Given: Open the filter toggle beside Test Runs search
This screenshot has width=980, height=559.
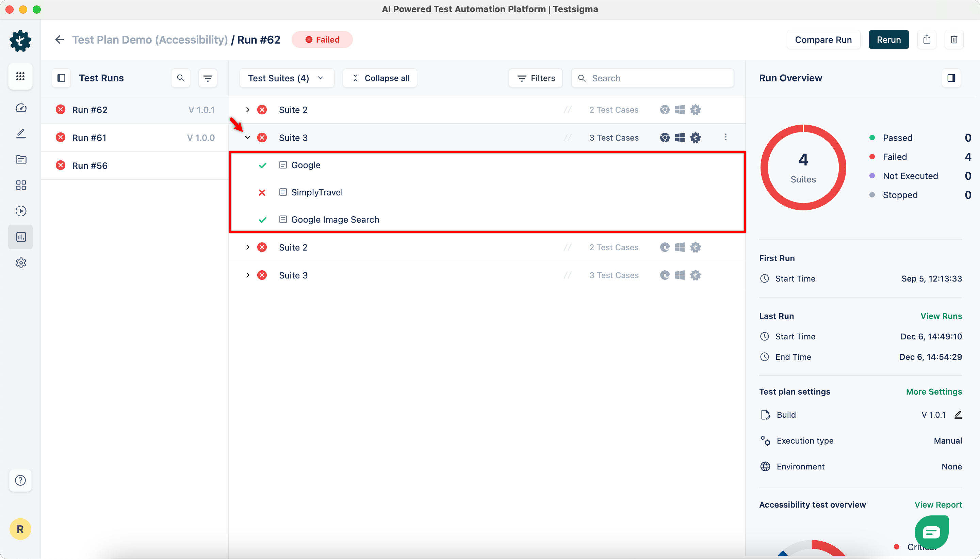Looking at the screenshot, I should point(208,78).
